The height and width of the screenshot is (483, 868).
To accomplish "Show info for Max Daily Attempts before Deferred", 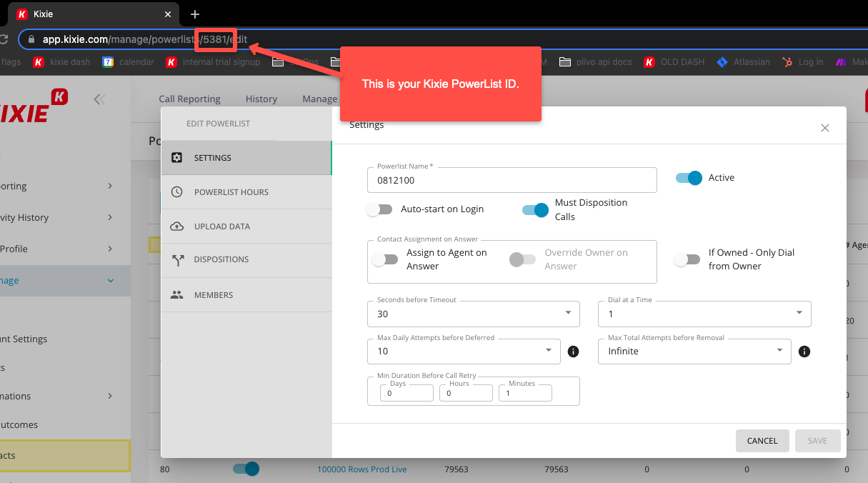I will (x=572, y=352).
